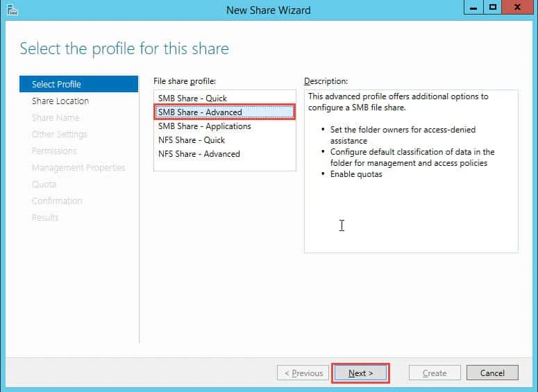The image size is (538, 392).
Task: Click the Other Settings step
Action: pyautogui.click(x=60, y=134)
